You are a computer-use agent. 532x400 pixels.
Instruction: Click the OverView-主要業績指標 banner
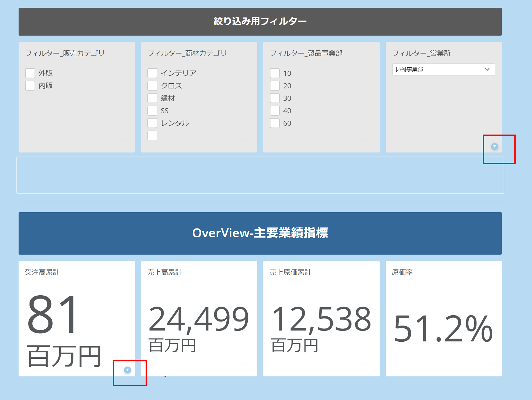260,233
